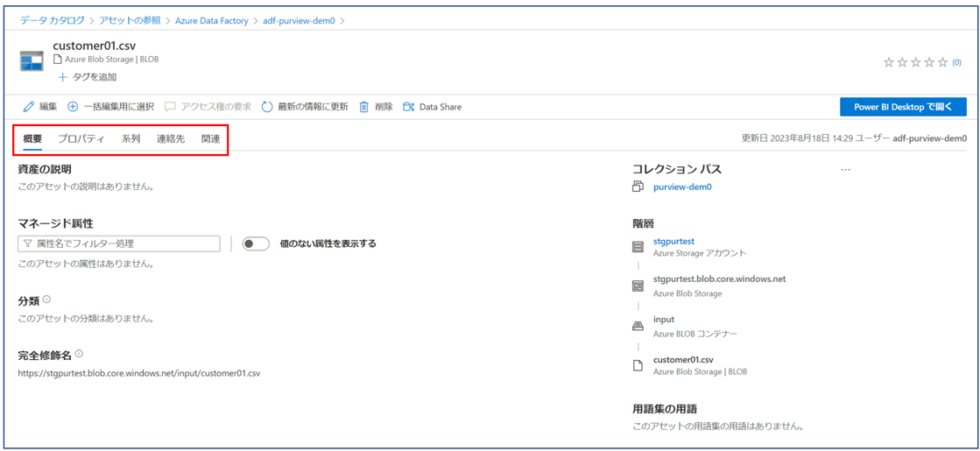980x451 pixels.
Task: Click the plus icon beside タグを追加
Action: [x=62, y=77]
